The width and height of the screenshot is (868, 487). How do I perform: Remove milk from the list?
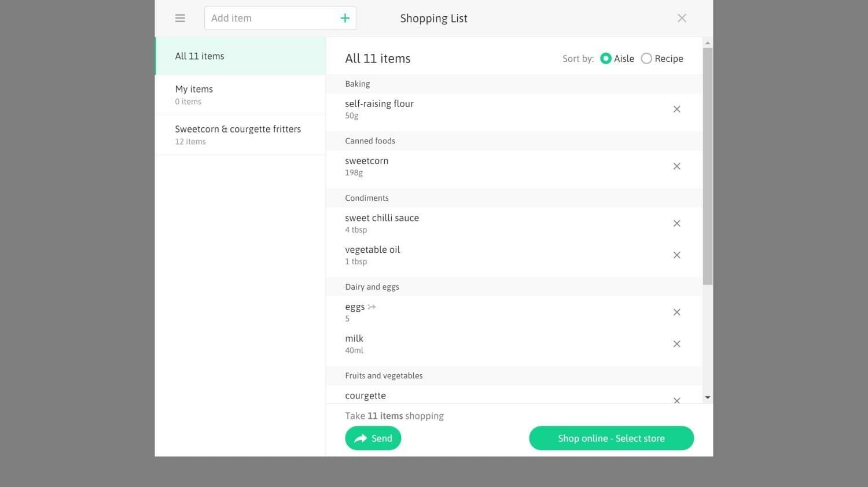coord(676,344)
